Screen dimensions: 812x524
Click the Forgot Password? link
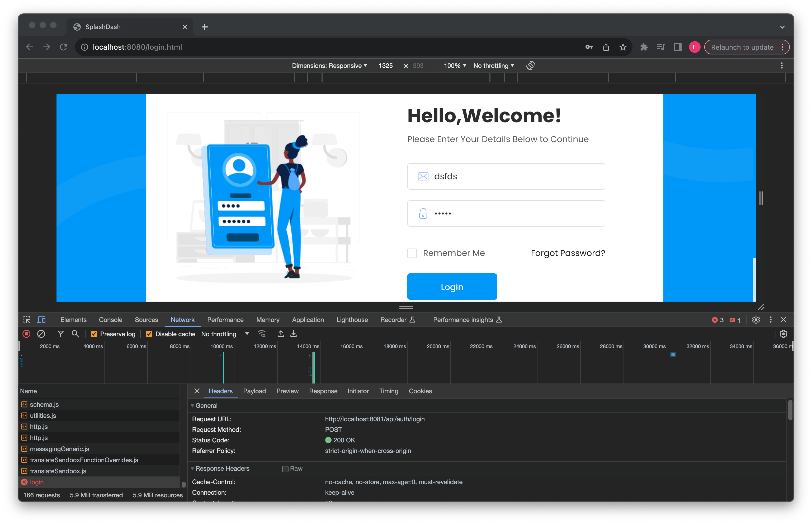(568, 253)
